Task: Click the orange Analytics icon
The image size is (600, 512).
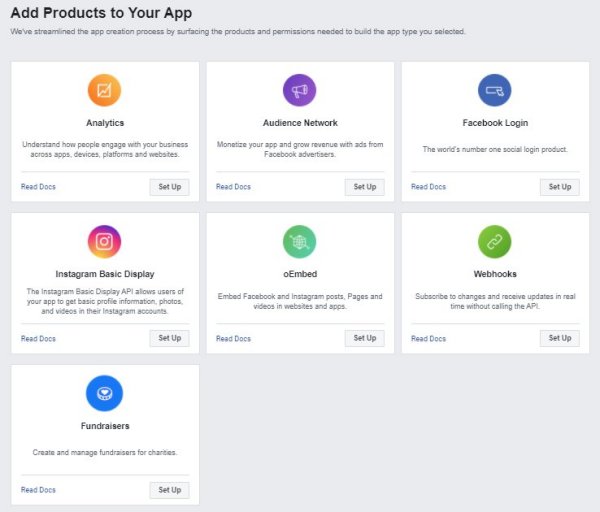Action: coord(104,90)
